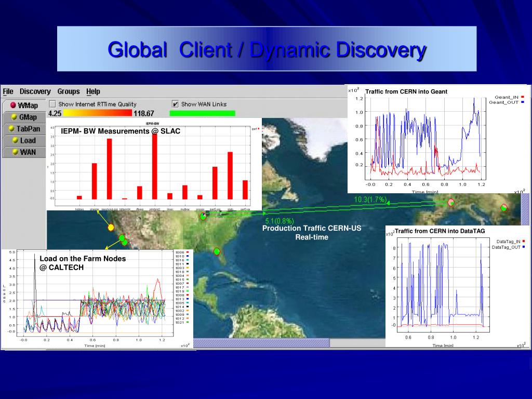Click the Production Traffic CERN-US Real-time caption
The height and width of the screenshot is (399, 532).
[x=312, y=233]
